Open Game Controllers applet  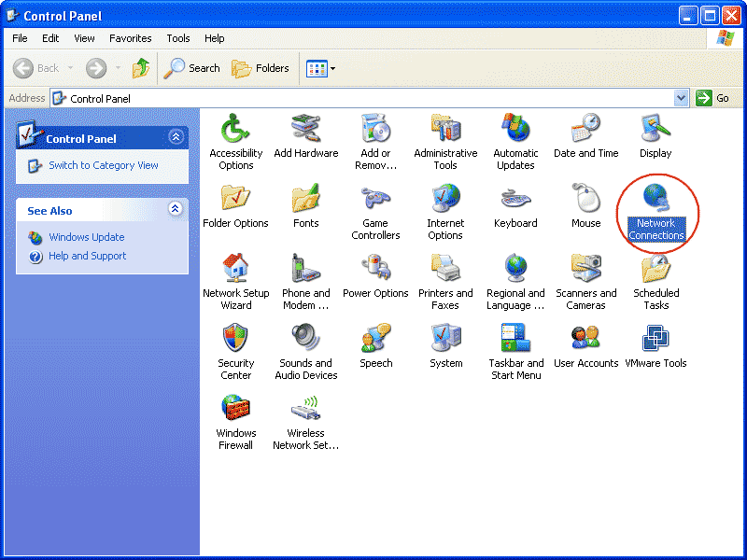coord(375,212)
